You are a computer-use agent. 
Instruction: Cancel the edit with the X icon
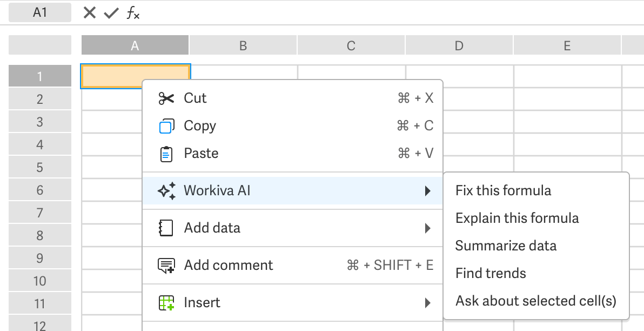tap(89, 13)
